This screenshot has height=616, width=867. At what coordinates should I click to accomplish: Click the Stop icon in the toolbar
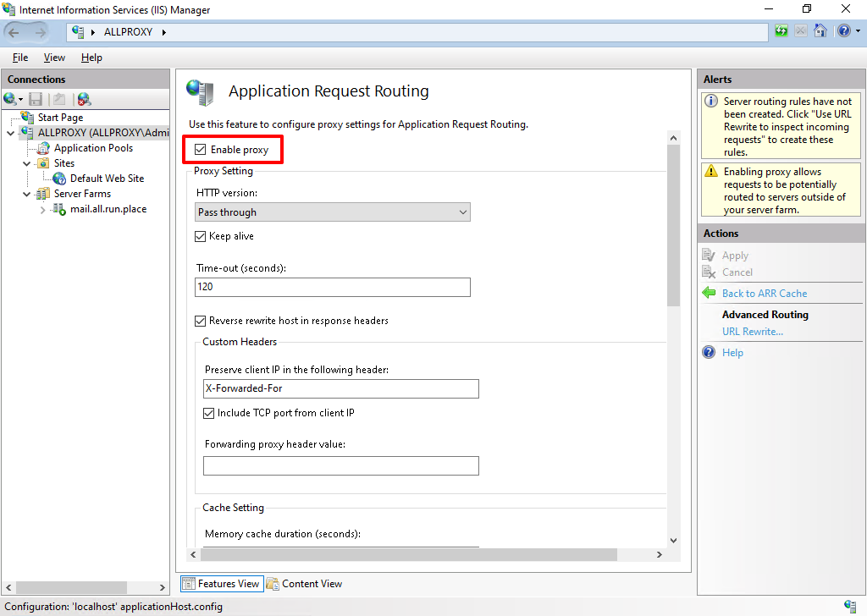(800, 31)
